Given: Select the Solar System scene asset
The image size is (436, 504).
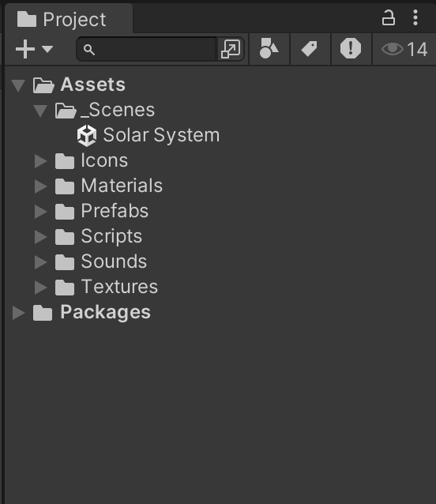Looking at the screenshot, I should [148, 135].
